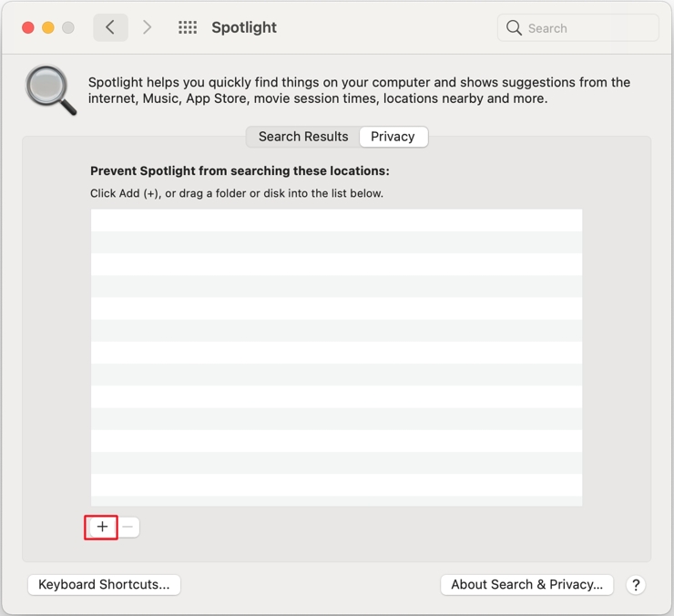This screenshot has width=674, height=616.
Task: Click the Add (+) location button
Action: coord(102,527)
